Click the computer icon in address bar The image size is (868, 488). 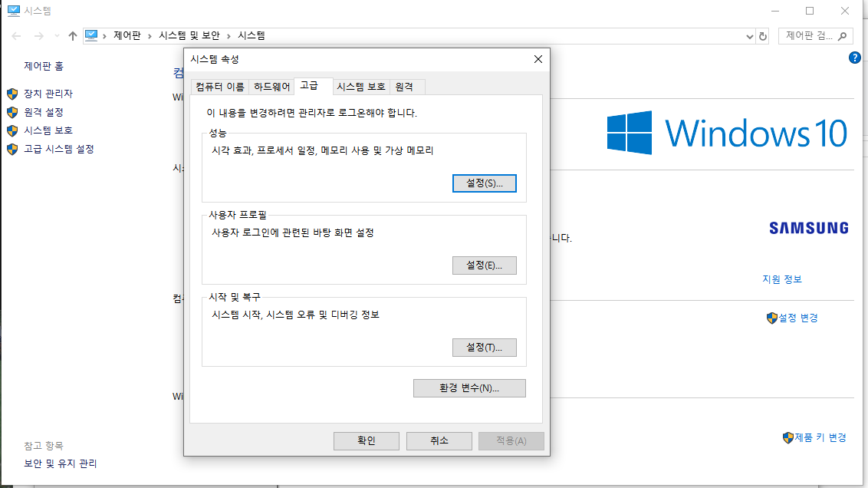click(x=91, y=35)
